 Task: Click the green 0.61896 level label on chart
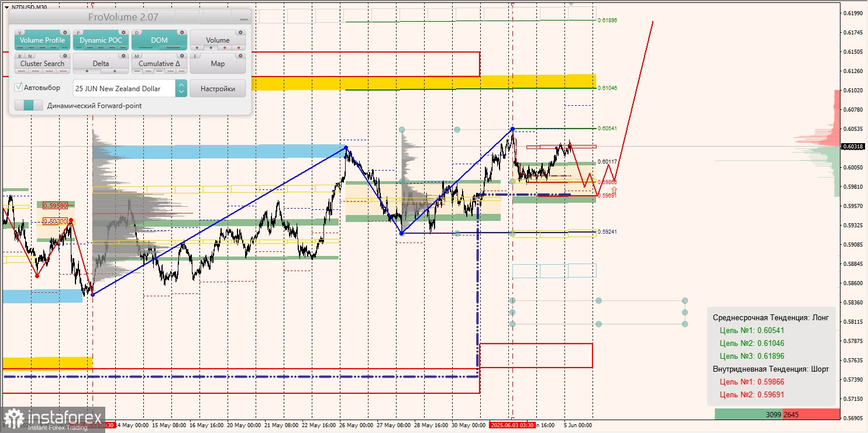(607, 20)
